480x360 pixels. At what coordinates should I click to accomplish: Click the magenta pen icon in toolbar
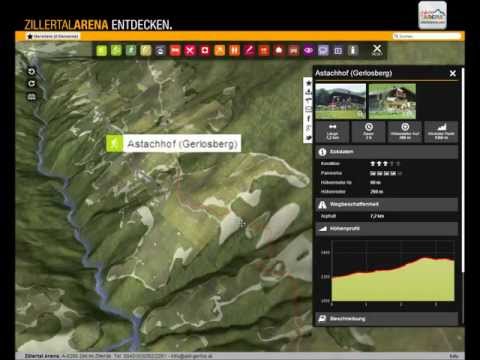[x=249, y=51]
